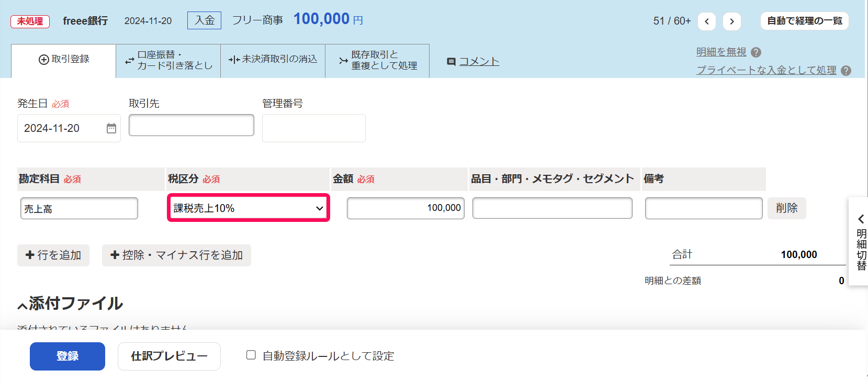Click help icon beside プライベートな入金として処理
This screenshot has height=381, width=868.
point(846,71)
